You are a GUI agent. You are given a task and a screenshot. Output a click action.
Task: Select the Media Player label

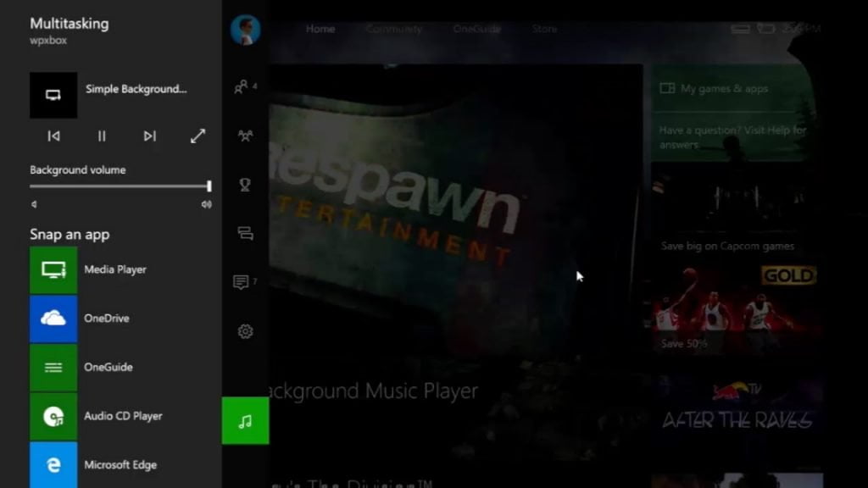click(x=115, y=269)
